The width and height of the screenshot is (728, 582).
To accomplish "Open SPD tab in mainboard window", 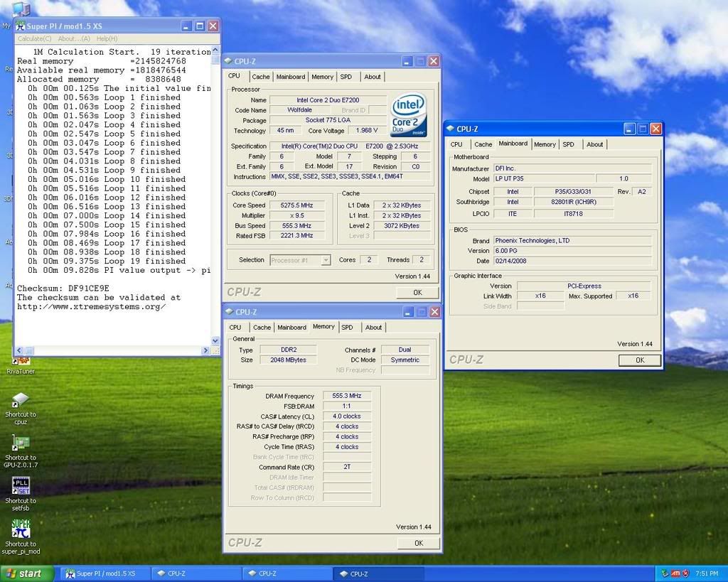I will tap(568, 144).
